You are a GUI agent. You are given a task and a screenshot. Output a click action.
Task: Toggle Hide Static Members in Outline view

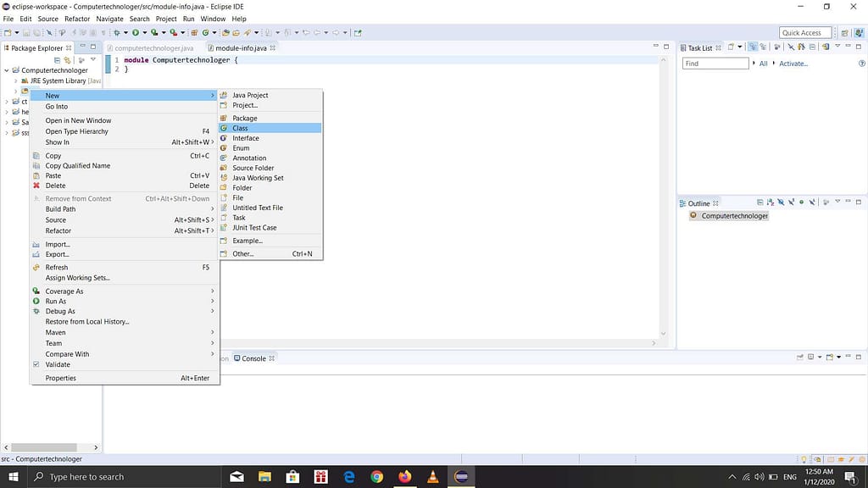[792, 202]
